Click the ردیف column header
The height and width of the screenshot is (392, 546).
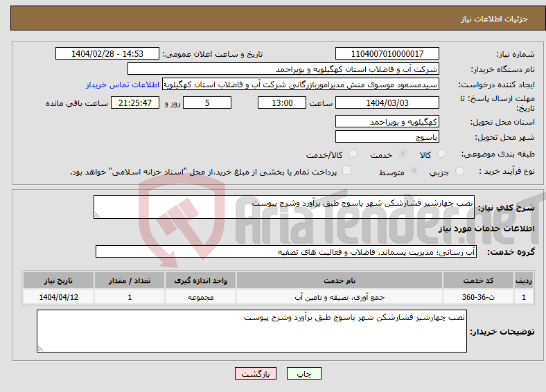[x=524, y=280]
